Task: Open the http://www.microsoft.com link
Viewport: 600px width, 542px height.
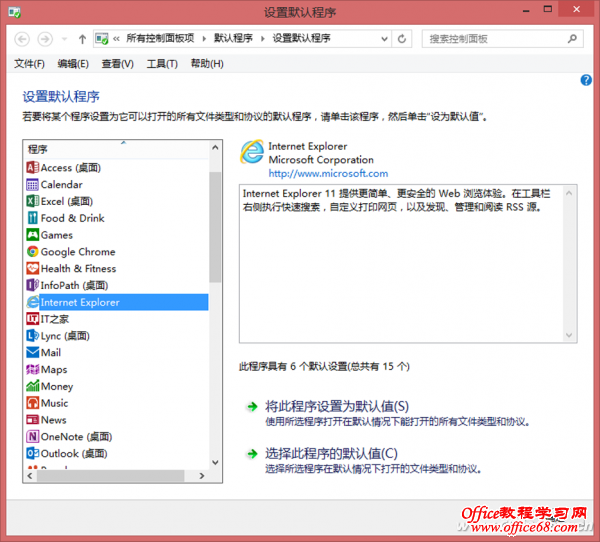Action: point(328,173)
